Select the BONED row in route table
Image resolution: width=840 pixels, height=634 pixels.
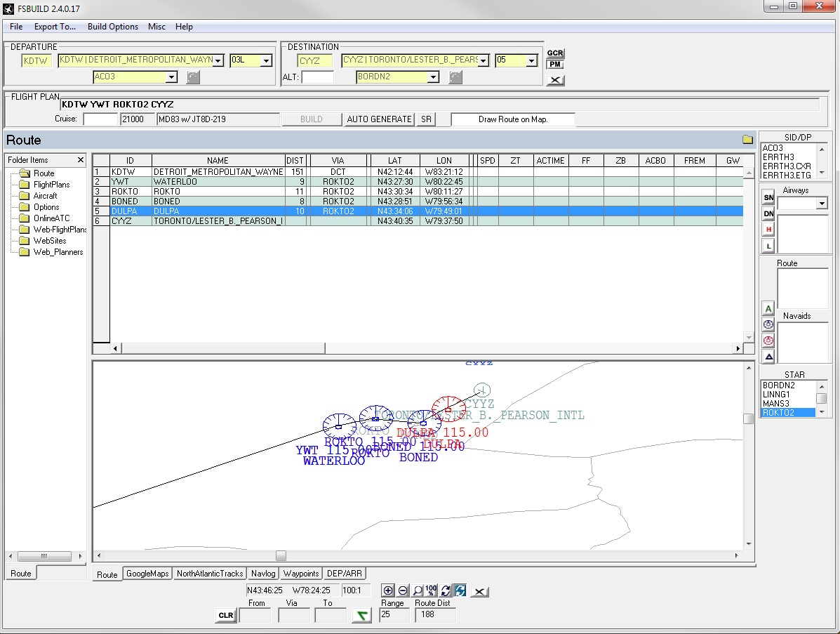pos(418,202)
